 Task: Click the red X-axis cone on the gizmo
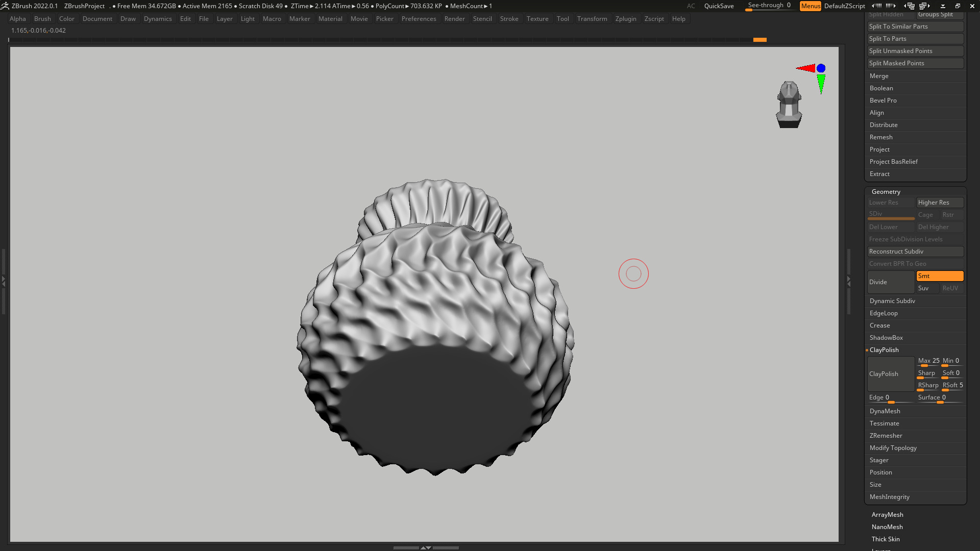[x=806, y=68]
